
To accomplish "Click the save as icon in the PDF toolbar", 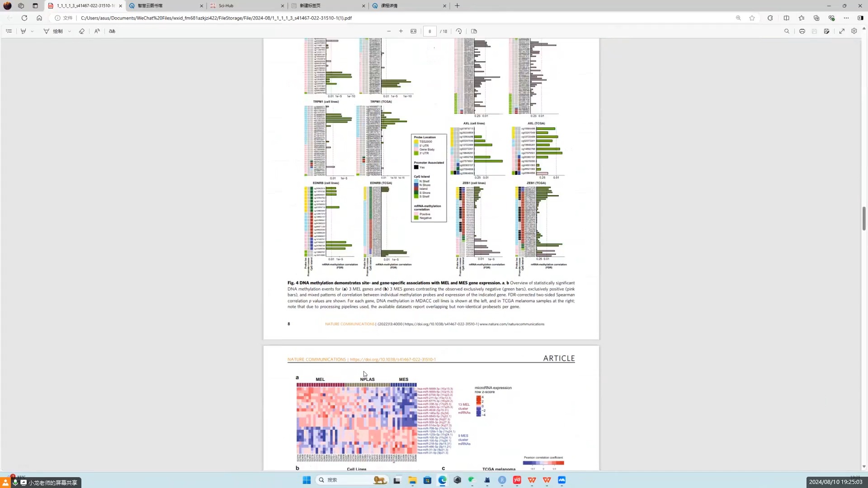I will (826, 31).
